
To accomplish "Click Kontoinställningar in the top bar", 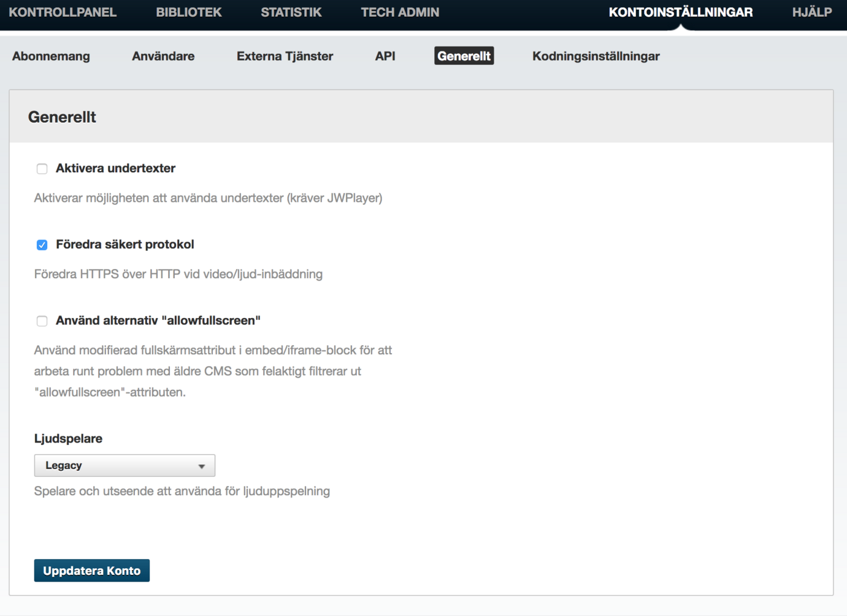I will coord(681,12).
